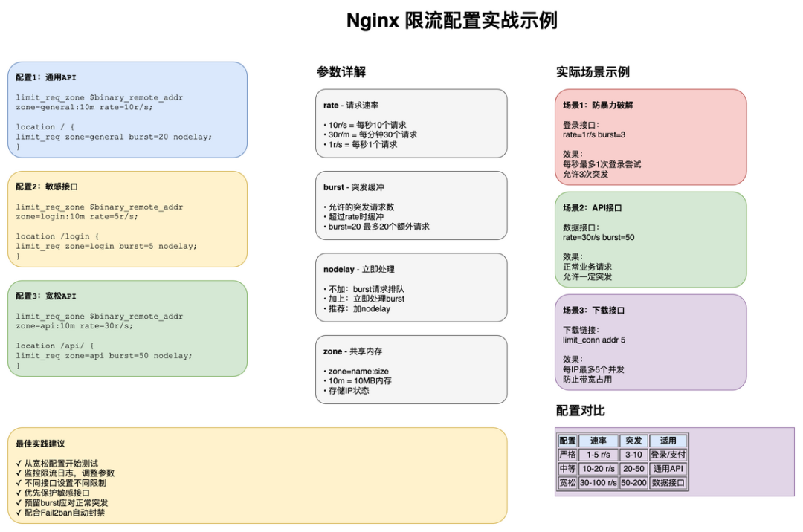Image resolution: width=803 pixels, height=532 pixels.
Task: Click the main title 'Nginx 限流配置实战示例'
Action: tap(451, 21)
